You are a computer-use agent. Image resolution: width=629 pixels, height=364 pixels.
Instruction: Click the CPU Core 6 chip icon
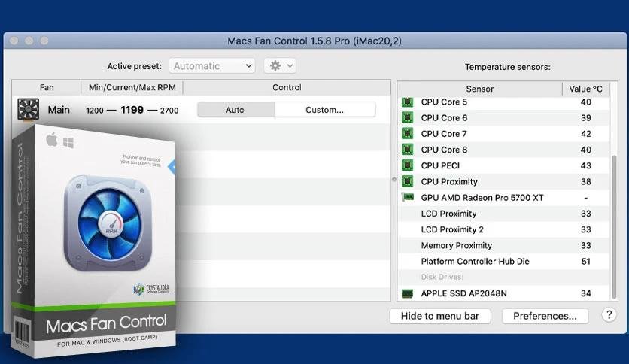click(x=407, y=118)
